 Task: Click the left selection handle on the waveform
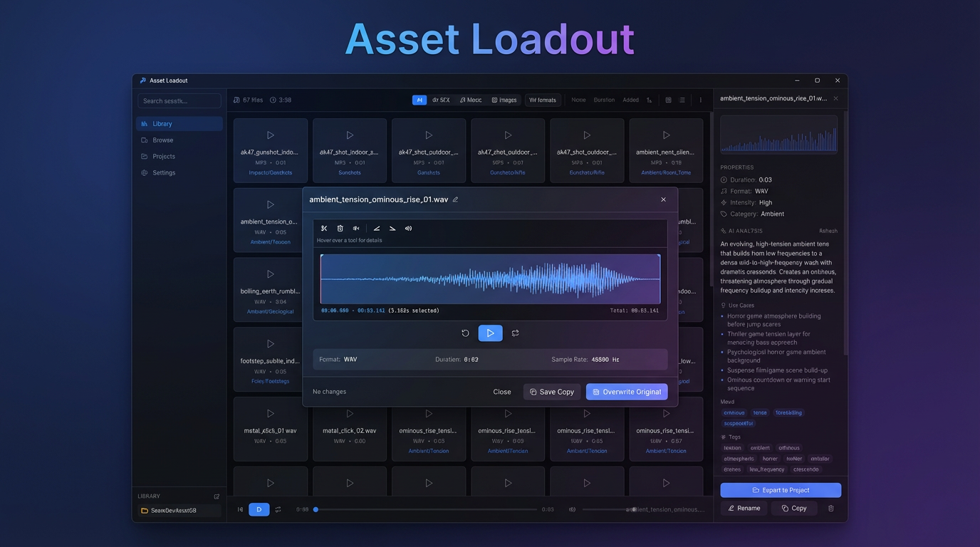pos(321,279)
